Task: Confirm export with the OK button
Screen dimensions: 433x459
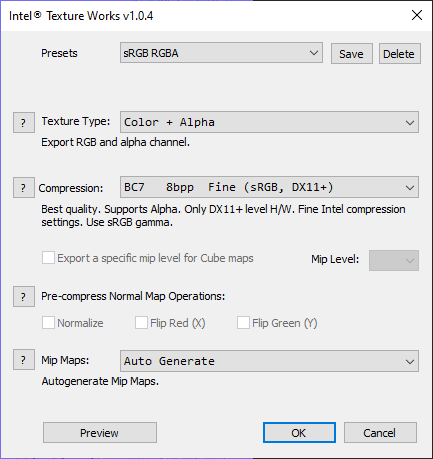Action: 299,433
